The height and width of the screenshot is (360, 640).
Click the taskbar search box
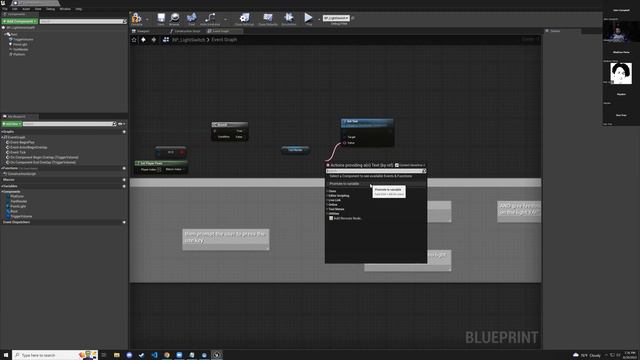[55, 355]
